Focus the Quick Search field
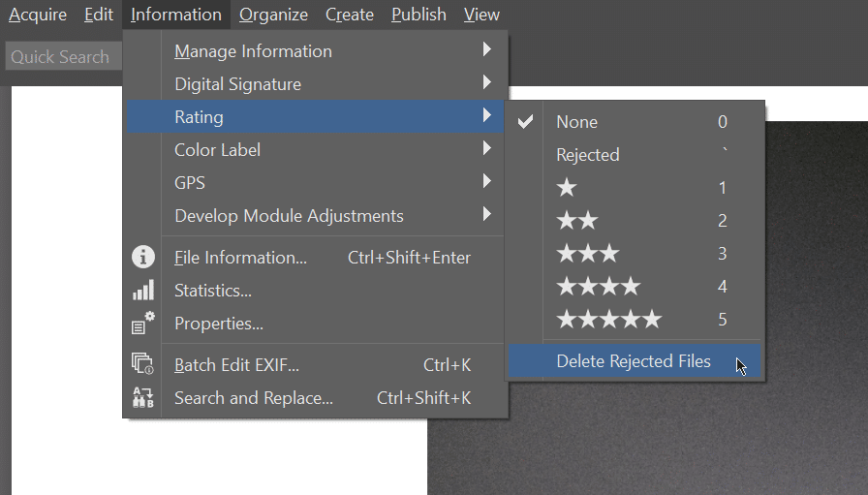Viewport: 868px width, 495px height. [x=63, y=56]
